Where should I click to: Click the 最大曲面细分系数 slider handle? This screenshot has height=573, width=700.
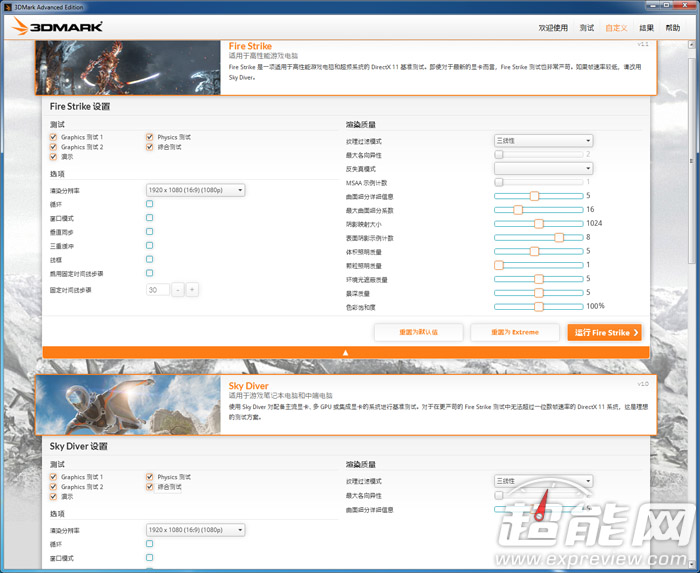518,210
